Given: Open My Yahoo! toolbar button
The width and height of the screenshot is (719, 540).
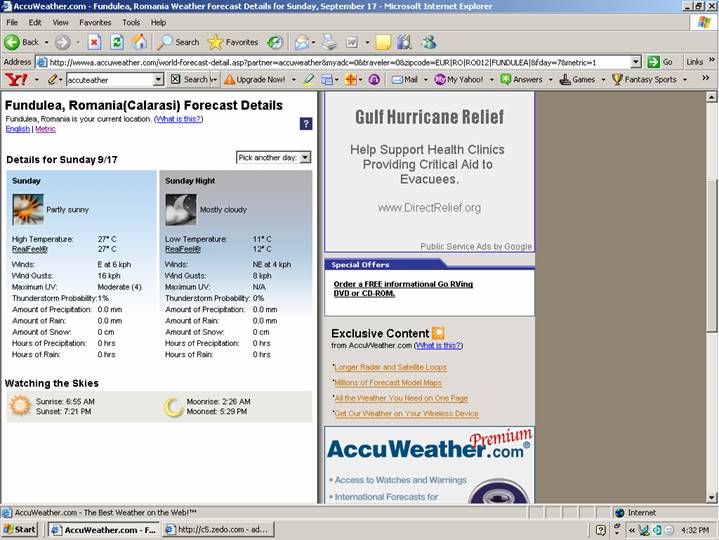Looking at the screenshot, I should (x=459, y=80).
